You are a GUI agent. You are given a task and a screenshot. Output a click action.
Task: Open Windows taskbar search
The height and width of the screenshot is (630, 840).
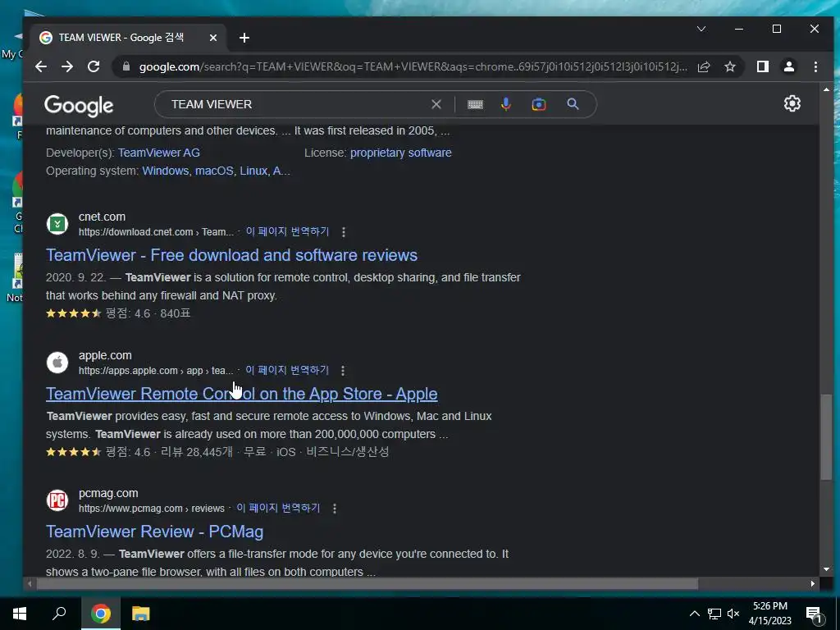(59, 614)
